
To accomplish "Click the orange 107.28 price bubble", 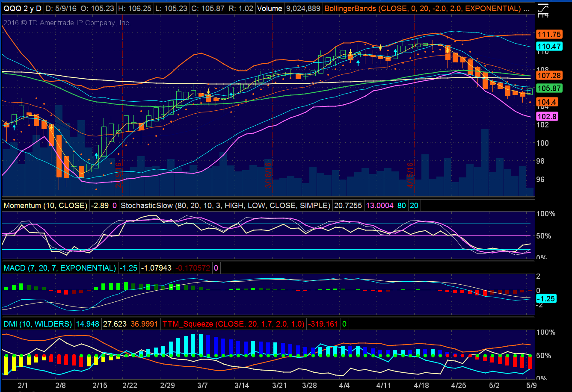I will tap(549, 76).
